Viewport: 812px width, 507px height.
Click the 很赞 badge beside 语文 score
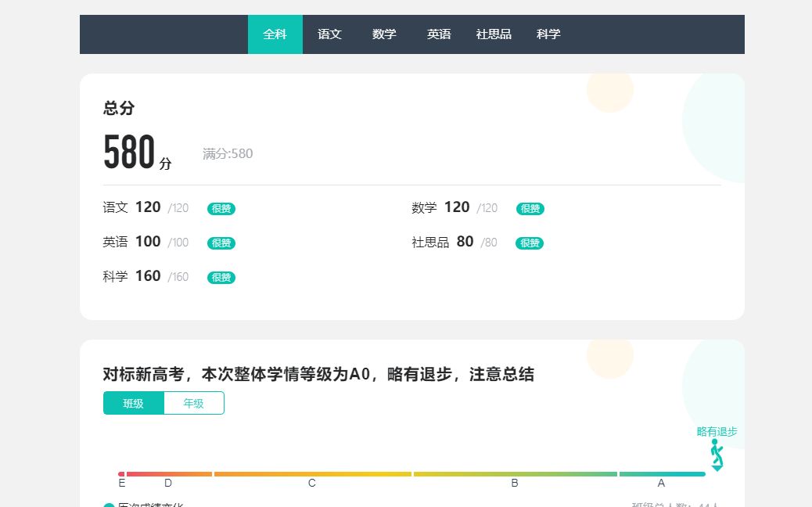coord(221,209)
